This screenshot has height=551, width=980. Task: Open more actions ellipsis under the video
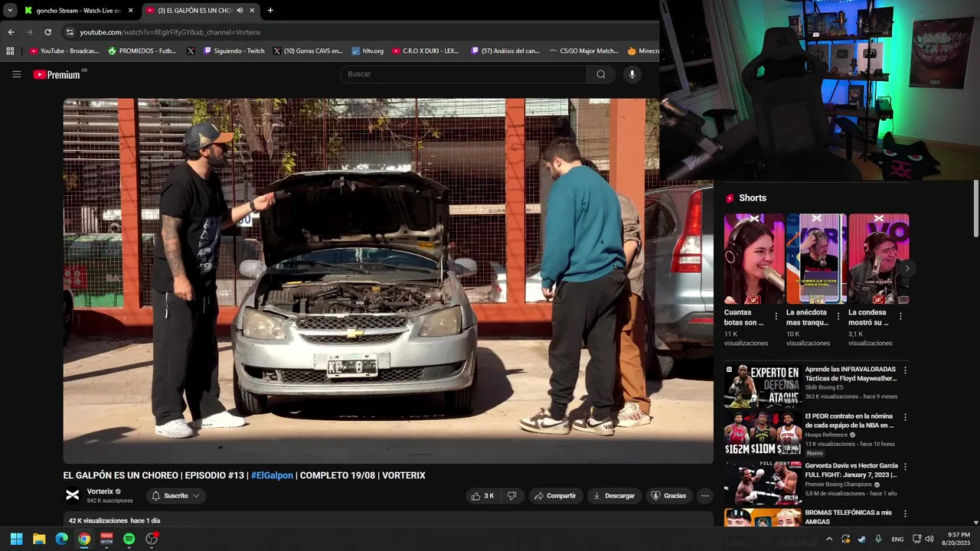(x=705, y=496)
